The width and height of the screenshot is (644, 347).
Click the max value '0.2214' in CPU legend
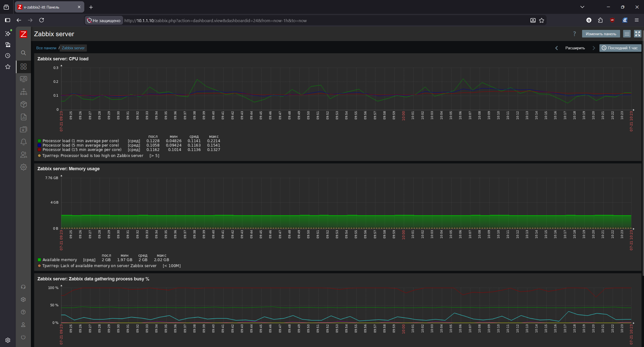coord(214,141)
